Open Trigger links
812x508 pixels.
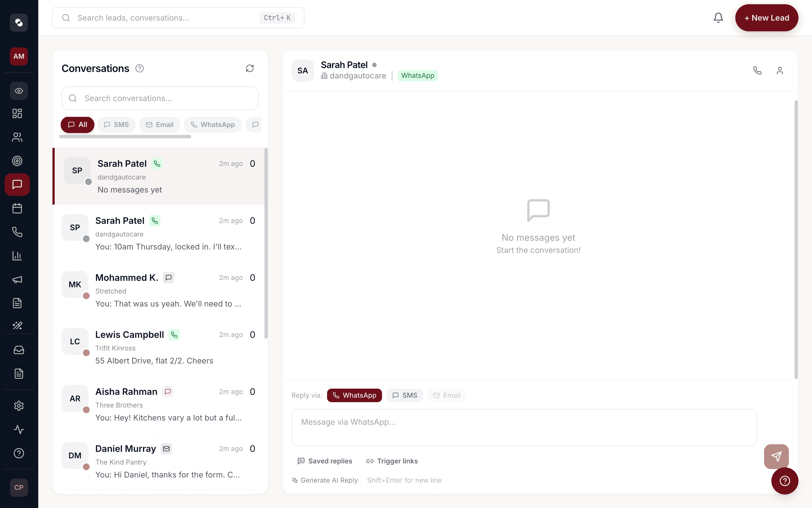coord(392,461)
